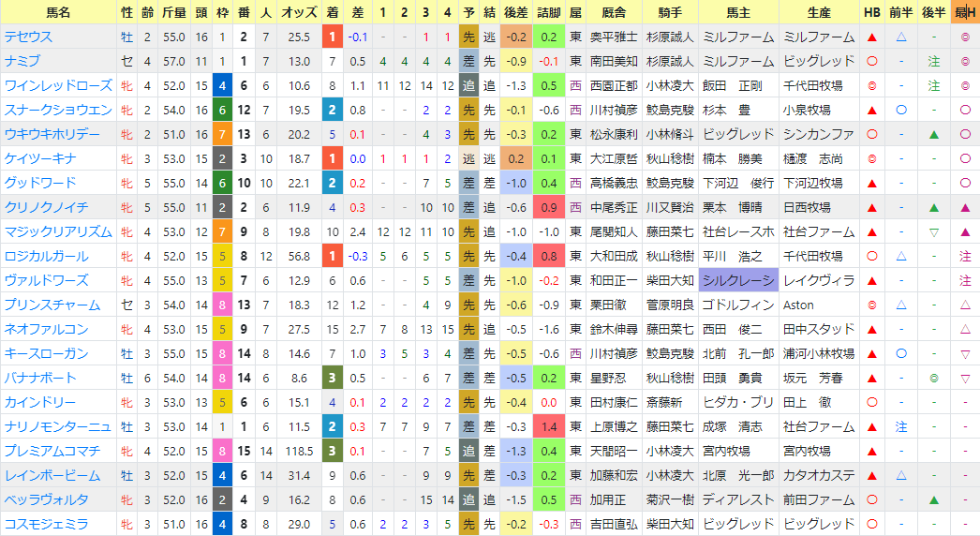Image resolution: width=980 pixels, height=536 pixels.
Task: Select trainer name 西園正都
Action: click(x=614, y=85)
